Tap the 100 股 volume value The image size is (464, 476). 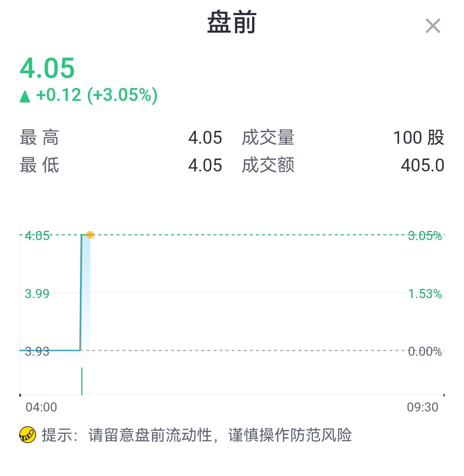click(x=419, y=137)
